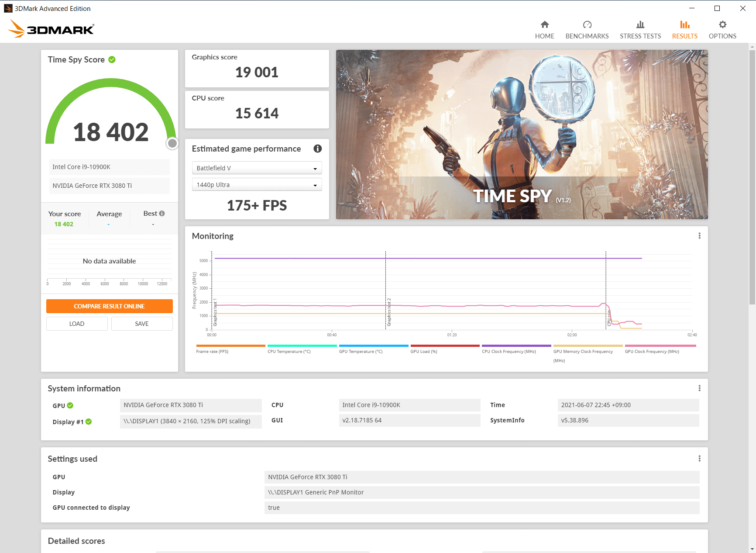The width and height of the screenshot is (756, 553).
Task: Open the System information more-options menu
Action: [x=699, y=388]
